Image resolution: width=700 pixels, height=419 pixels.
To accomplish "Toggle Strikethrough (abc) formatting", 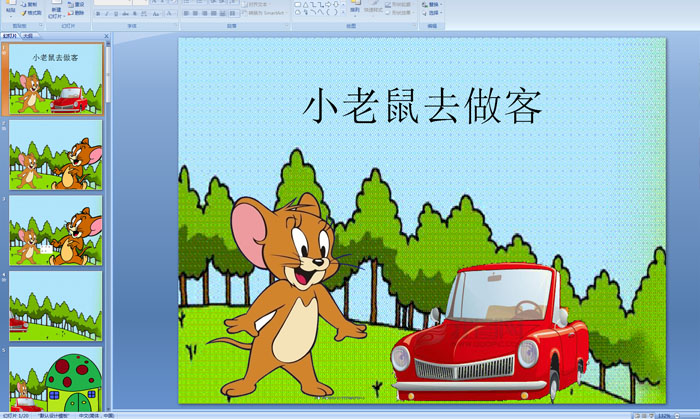I will click(x=125, y=14).
